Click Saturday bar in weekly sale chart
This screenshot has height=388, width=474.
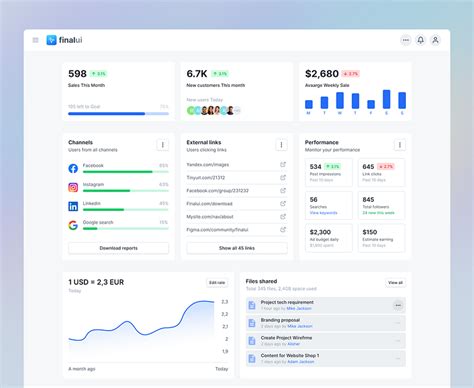point(387,99)
